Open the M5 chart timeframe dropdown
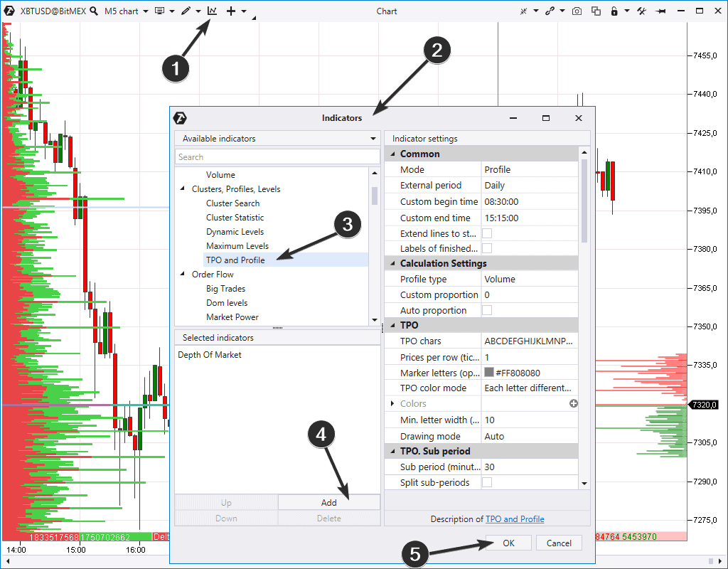The height and width of the screenshot is (569, 728). (x=126, y=11)
